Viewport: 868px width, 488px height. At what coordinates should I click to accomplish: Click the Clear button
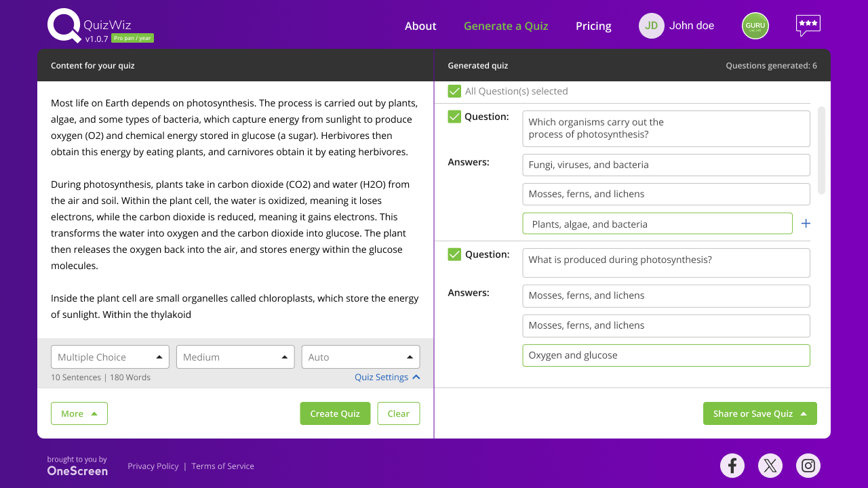(x=398, y=413)
